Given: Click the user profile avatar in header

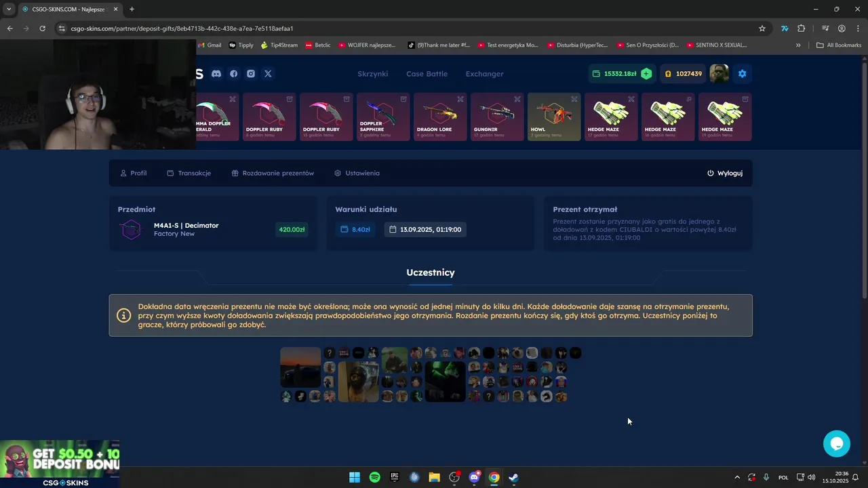Looking at the screenshot, I should [719, 74].
